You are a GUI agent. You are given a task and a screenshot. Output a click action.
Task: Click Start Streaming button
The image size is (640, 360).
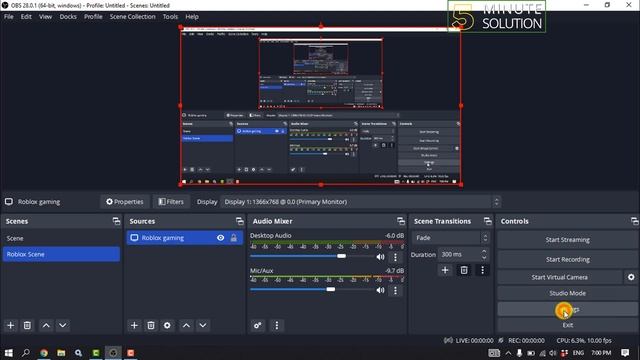click(567, 240)
